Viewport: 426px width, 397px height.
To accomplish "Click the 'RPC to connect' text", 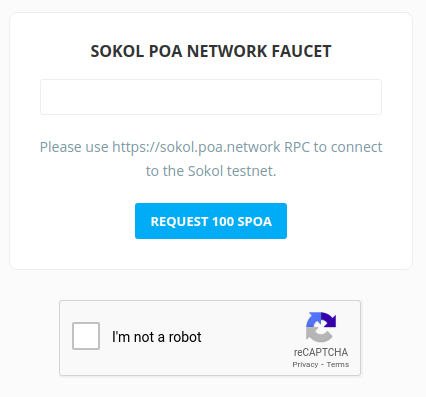I will [x=333, y=147].
